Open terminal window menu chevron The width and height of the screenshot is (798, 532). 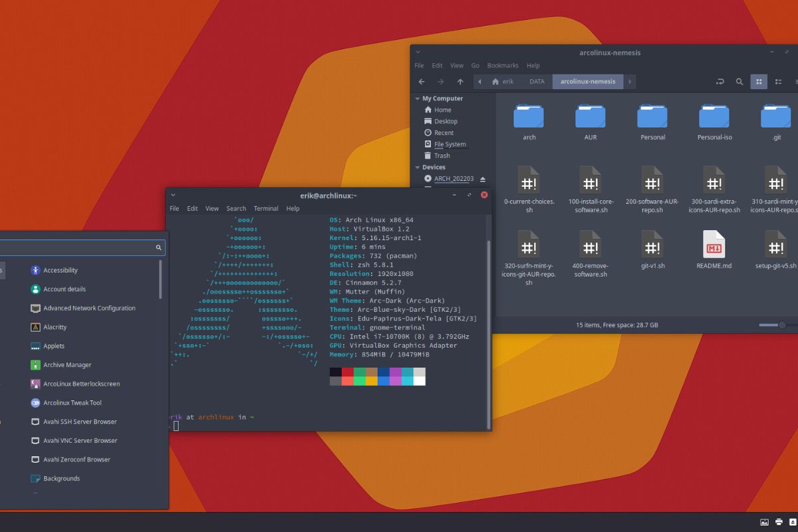pyautogui.click(x=173, y=195)
